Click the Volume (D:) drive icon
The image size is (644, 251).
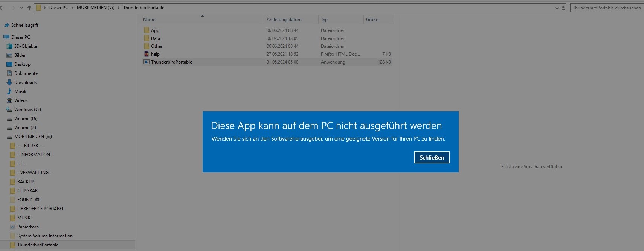[x=9, y=119]
